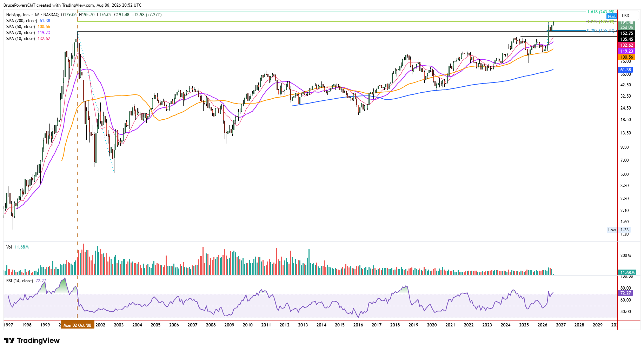Click the black 152.75 price line label
The width and height of the screenshot is (644, 351).
coord(626,33)
